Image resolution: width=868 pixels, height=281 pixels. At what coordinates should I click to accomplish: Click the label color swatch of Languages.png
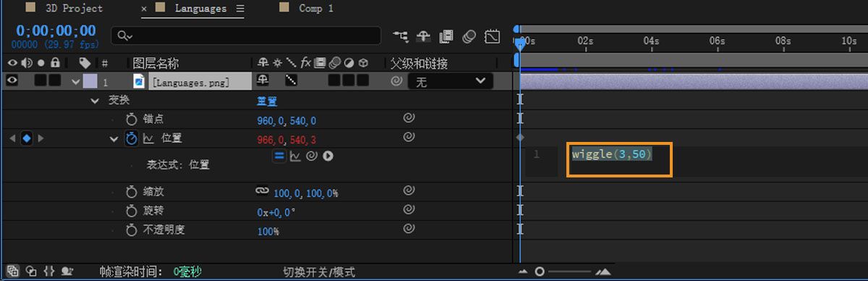click(90, 82)
